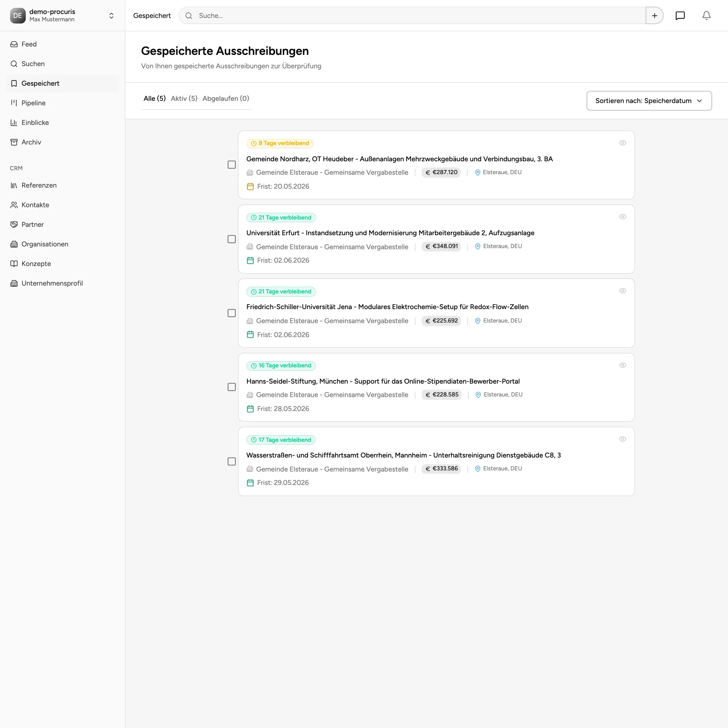Click the Organisationen building icon

pyautogui.click(x=14, y=244)
